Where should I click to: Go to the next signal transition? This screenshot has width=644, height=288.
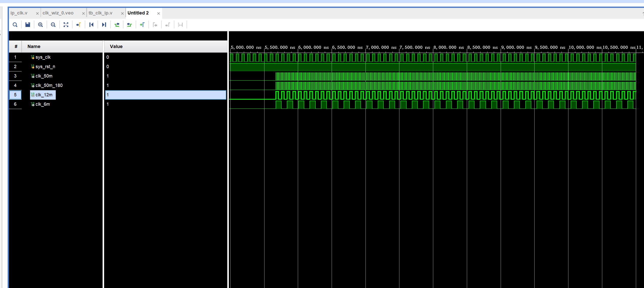tap(129, 25)
